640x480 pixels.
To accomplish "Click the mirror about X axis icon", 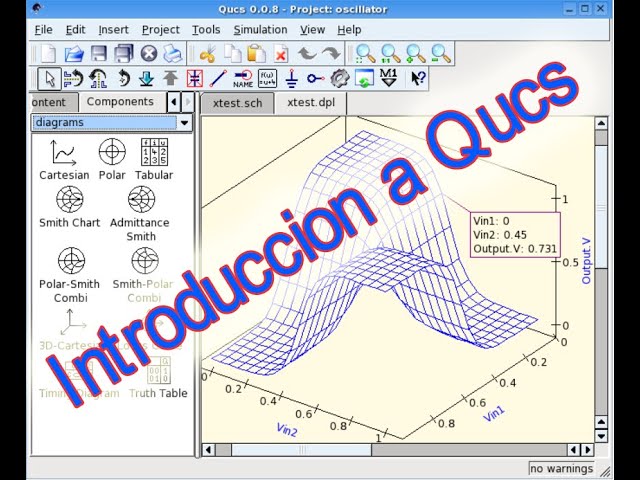I will coord(73,78).
